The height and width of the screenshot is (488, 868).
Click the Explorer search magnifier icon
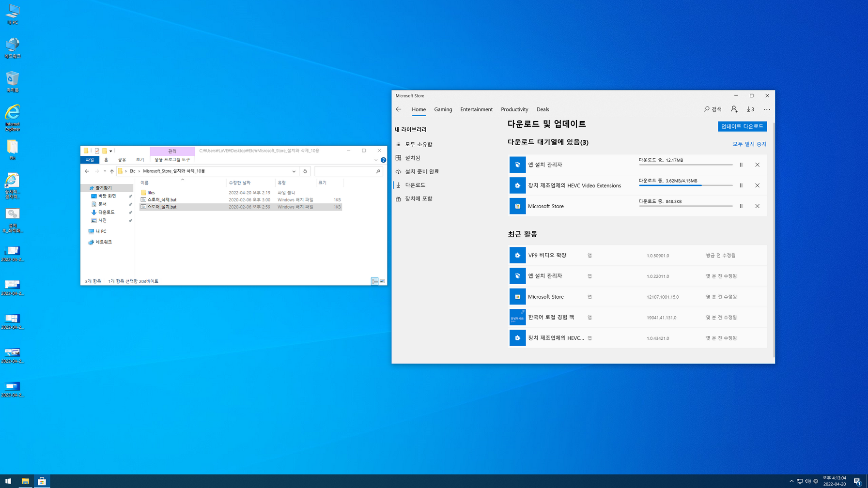pyautogui.click(x=378, y=171)
